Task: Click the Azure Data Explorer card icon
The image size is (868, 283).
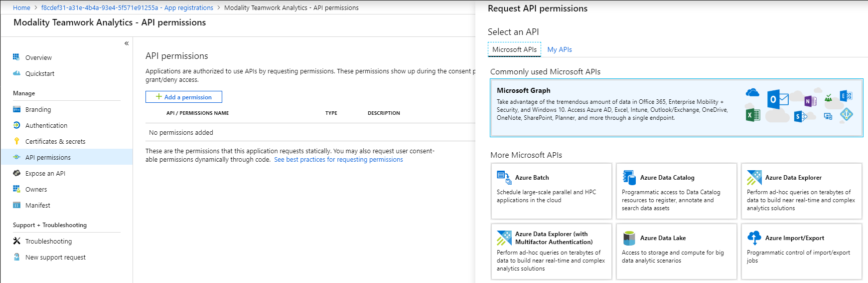Action: point(754,178)
